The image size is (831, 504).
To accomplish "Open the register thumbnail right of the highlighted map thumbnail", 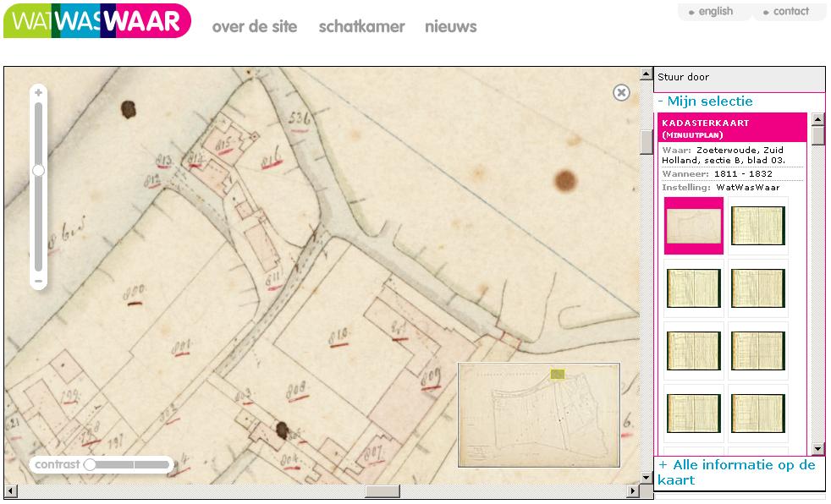I will tap(758, 226).
